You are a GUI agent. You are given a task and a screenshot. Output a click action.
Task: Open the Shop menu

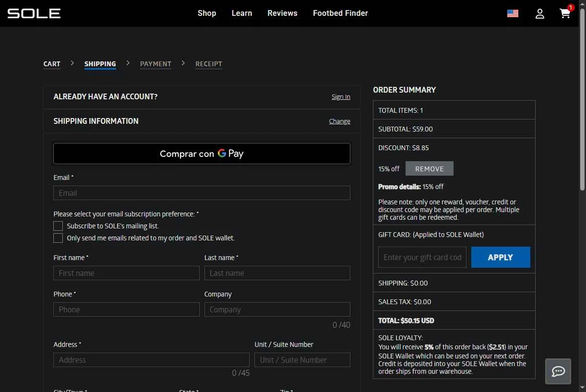[x=207, y=13]
